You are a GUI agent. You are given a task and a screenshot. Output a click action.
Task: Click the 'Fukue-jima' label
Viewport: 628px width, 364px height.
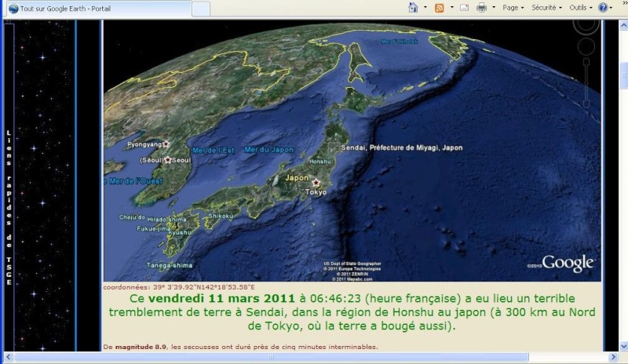tap(154, 228)
